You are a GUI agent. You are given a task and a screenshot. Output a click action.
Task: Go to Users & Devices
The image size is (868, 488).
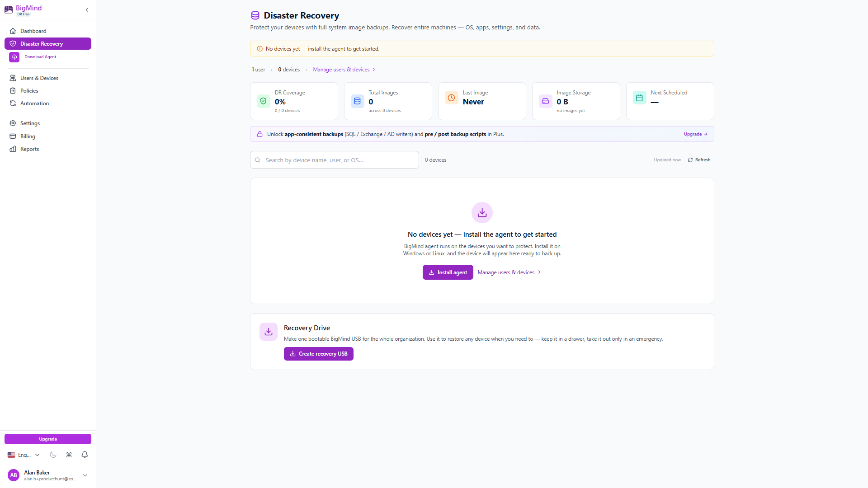click(x=48, y=78)
